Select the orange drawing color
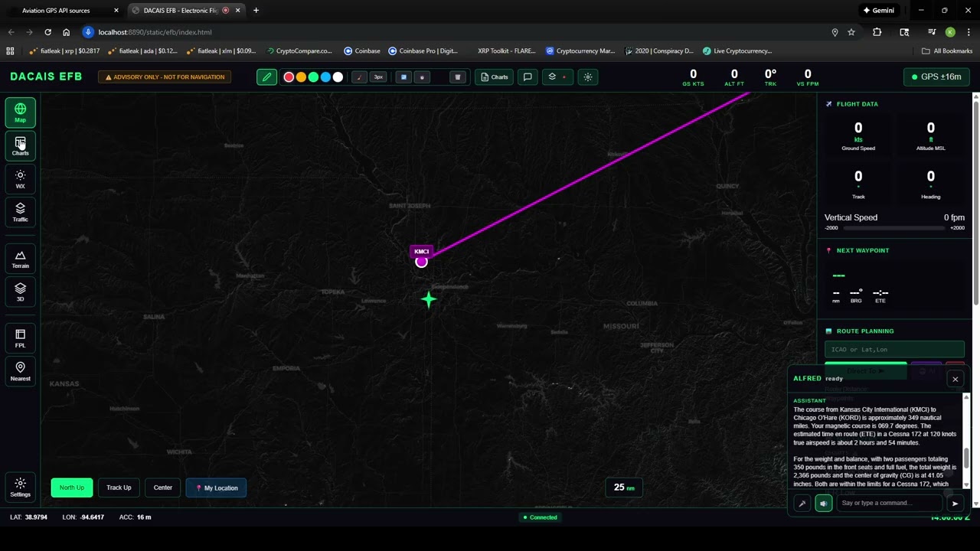This screenshot has height=551, width=980. pos(301,77)
